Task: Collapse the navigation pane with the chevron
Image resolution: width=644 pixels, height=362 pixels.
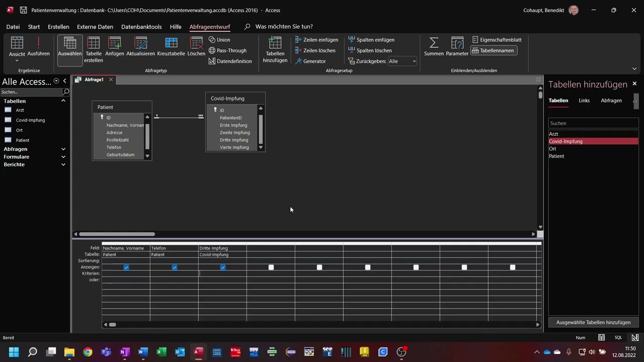Action: coord(64,81)
